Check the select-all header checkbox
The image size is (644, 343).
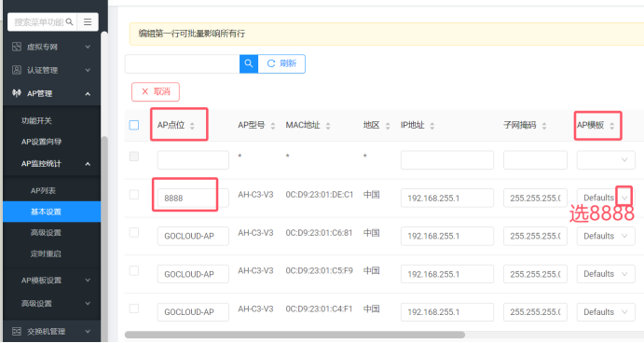coord(134,125)
